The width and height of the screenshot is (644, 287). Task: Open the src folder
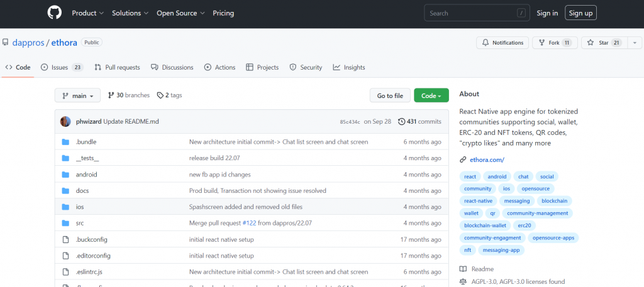[80, 223]
